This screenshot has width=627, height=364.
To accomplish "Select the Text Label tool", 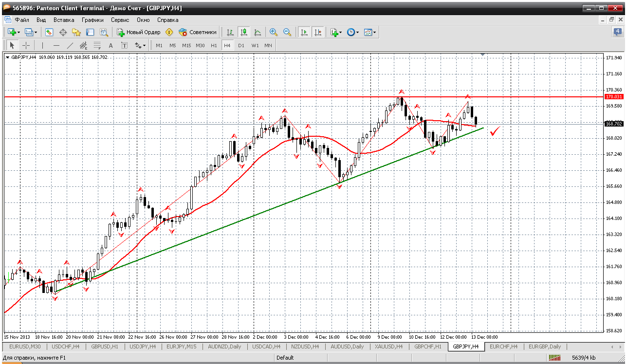I will click(125, 45).
